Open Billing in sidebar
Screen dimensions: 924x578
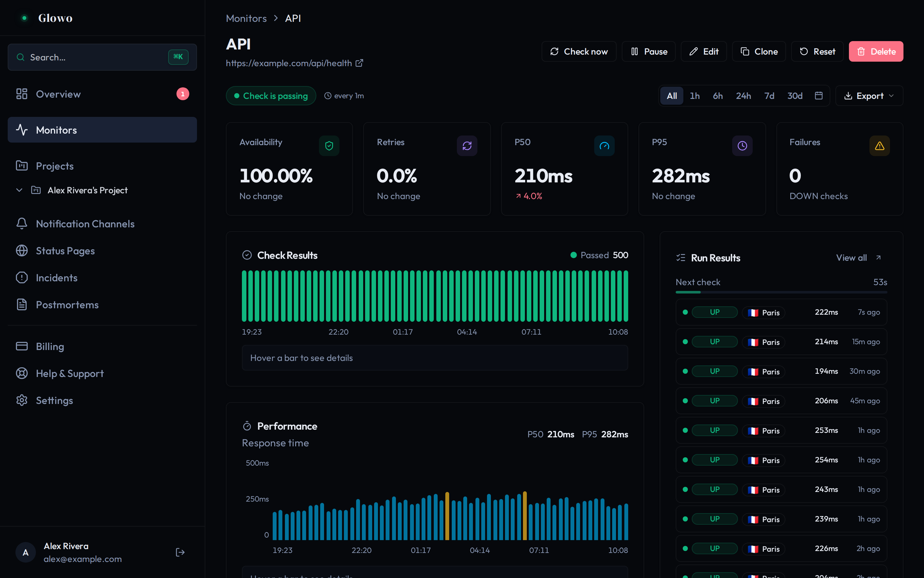click(x=102, y=346)
